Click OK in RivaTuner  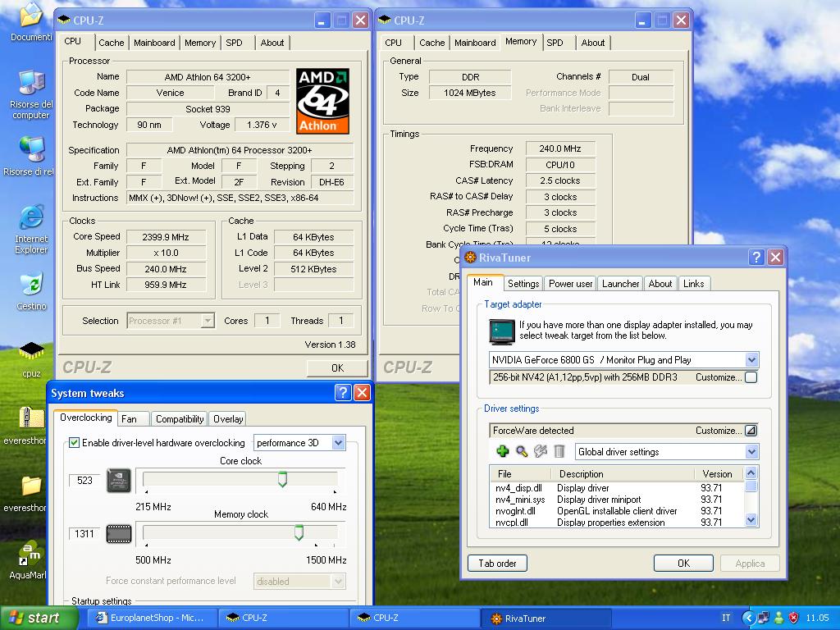[x=683, y=563]
